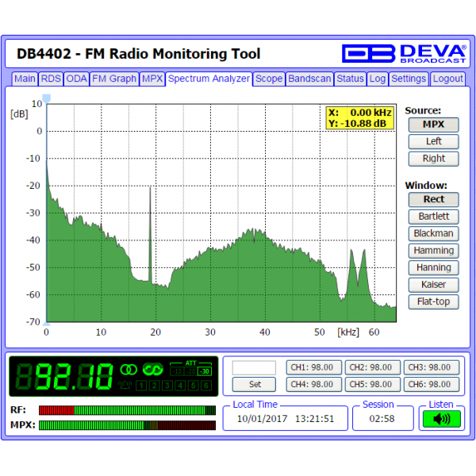
Task: Click the Local Time value 13:21:51
Action: pyautogui.click(x=314, y=419)
